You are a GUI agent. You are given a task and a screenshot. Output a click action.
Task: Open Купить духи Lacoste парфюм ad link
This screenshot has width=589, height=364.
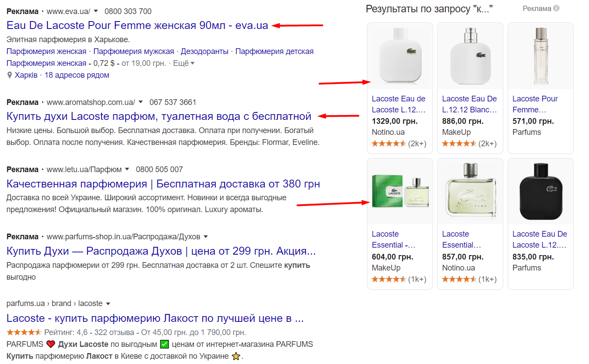coord(159,116)
